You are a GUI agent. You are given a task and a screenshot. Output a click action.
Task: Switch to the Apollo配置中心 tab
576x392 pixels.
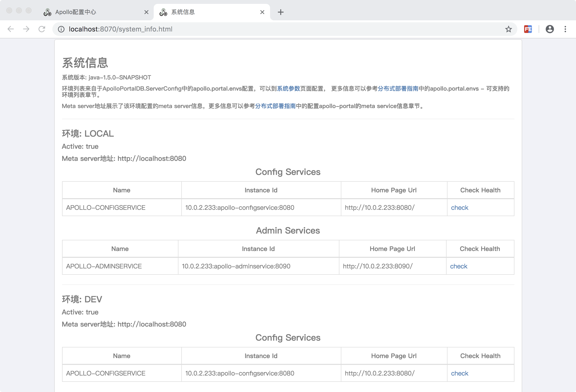(96, 12)
